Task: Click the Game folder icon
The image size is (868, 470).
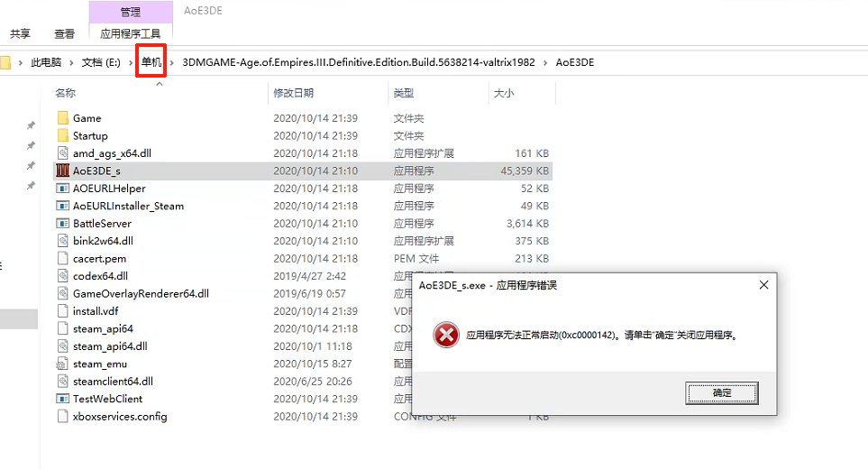Action: (x=62, y=118)
